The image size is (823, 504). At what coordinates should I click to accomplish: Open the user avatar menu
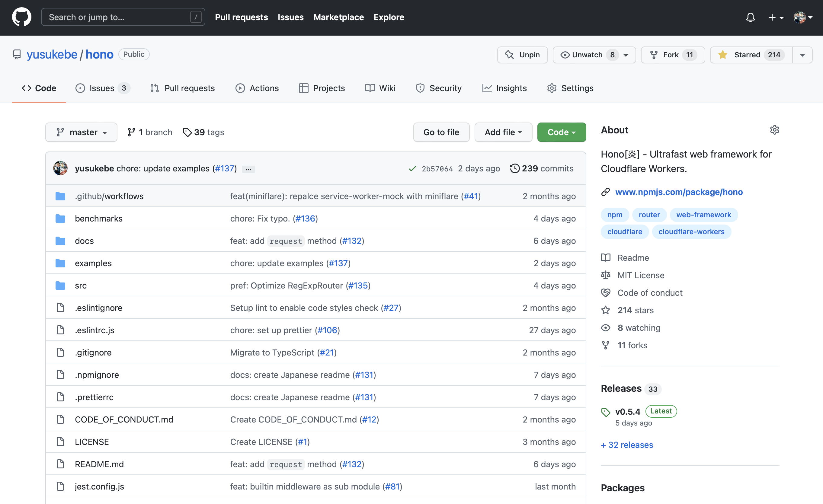[x=803, y=17]
